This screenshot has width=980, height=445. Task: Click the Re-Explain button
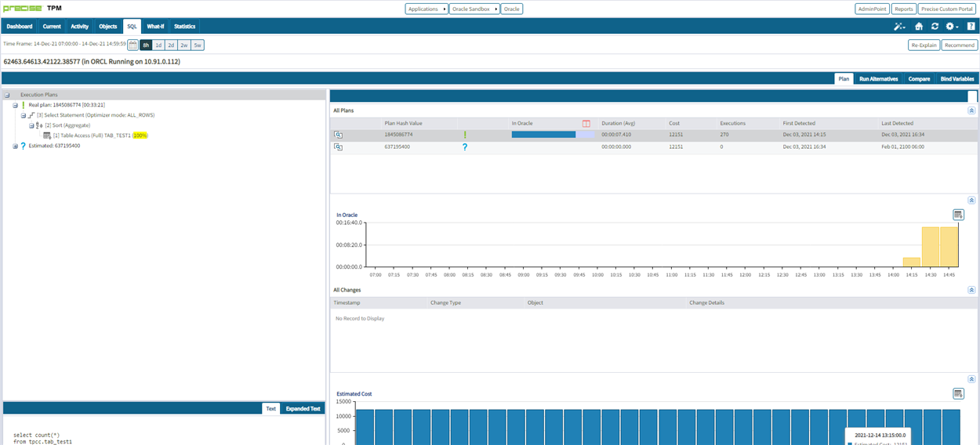(x=924, y=45)
